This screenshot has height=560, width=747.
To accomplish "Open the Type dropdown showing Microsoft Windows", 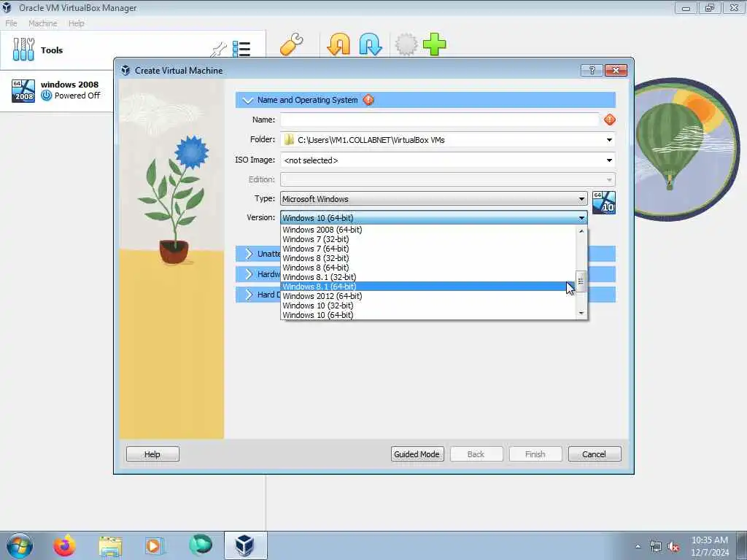I will pos(433,199).
